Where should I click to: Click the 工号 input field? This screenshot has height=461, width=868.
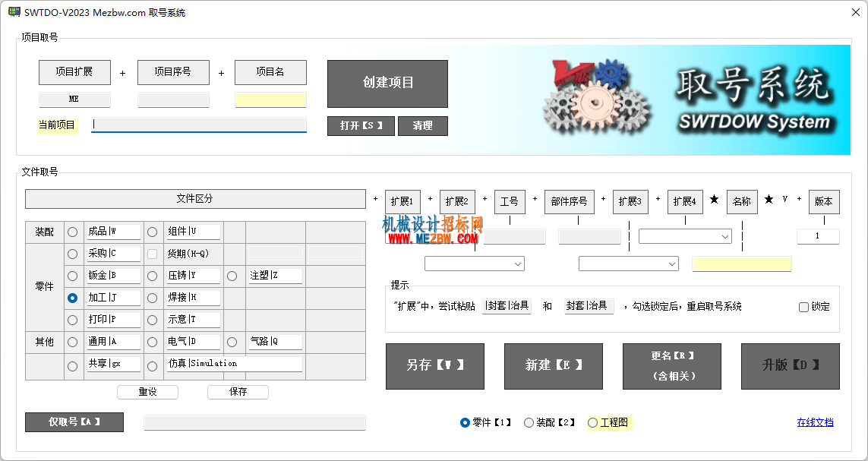(x=515, y=236)
